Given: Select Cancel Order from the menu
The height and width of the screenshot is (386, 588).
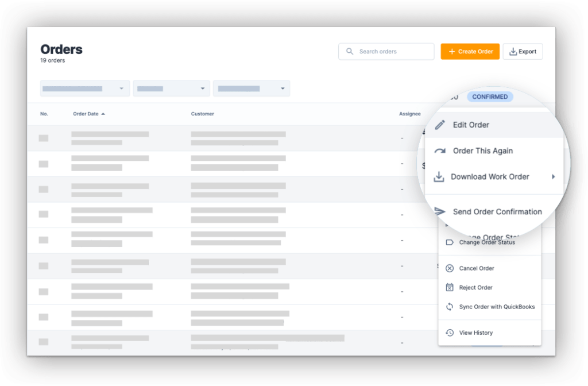Looking at the screenshot, I should pos(490,268).
